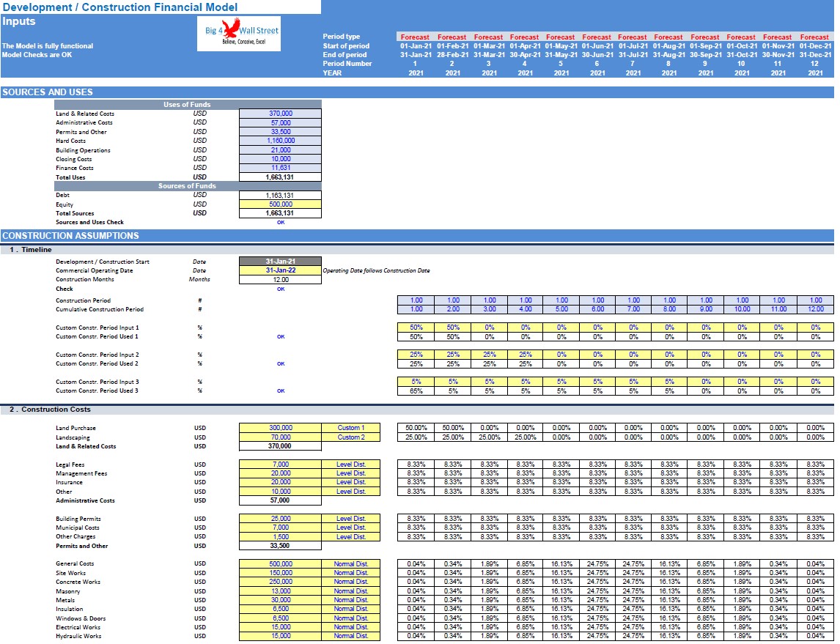Select Land Purchase amount 300,000
Viewport: 840px width, 644px height.
280,428
